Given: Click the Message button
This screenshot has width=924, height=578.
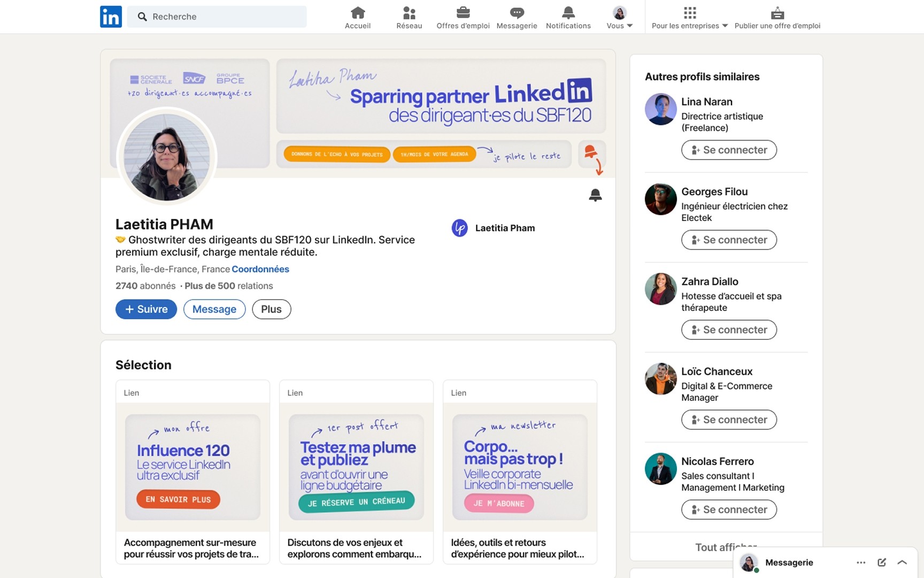Looking at the screenshot, I should (214, 309).
